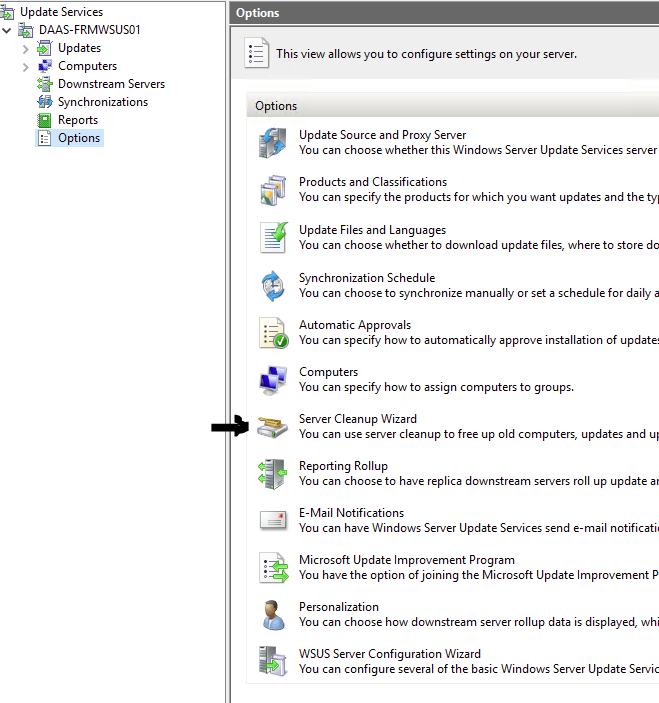The image size is (659, 703).
Task: Launch WSUS Server Configuration Wizard
Action: tap(390, 654)
